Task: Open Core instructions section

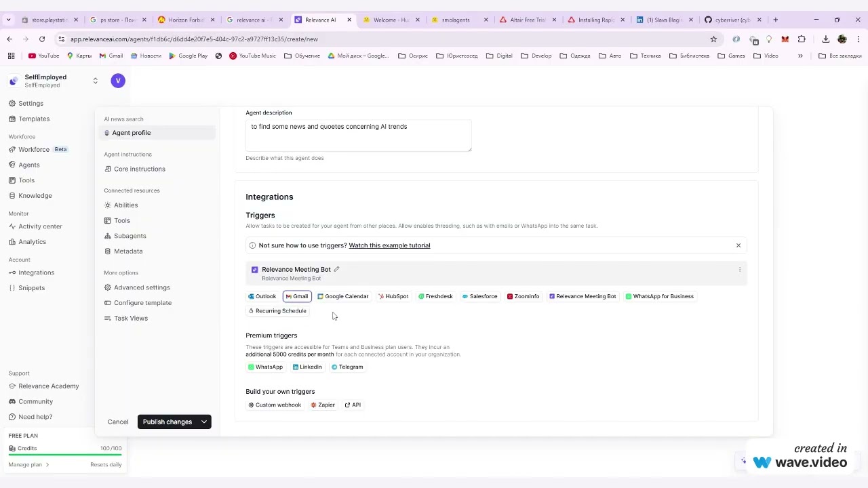Action: pyautogui.click(x=135, y=169)
